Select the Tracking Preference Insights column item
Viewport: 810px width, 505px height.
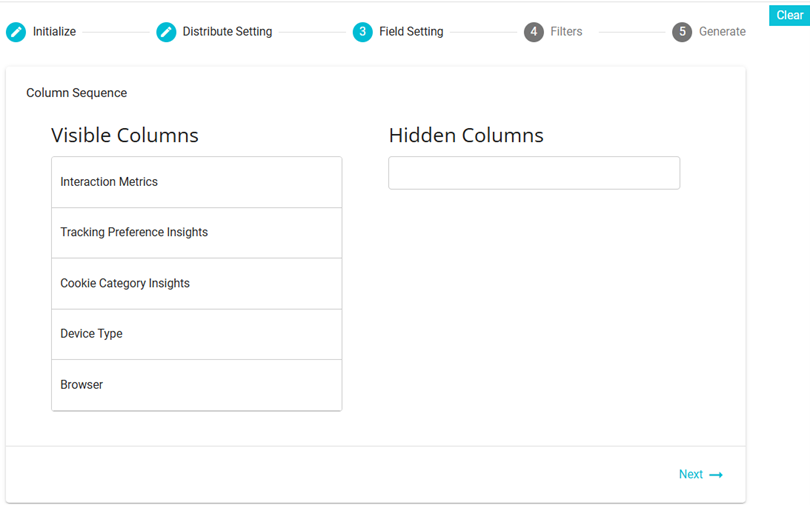tap(196, 232)
